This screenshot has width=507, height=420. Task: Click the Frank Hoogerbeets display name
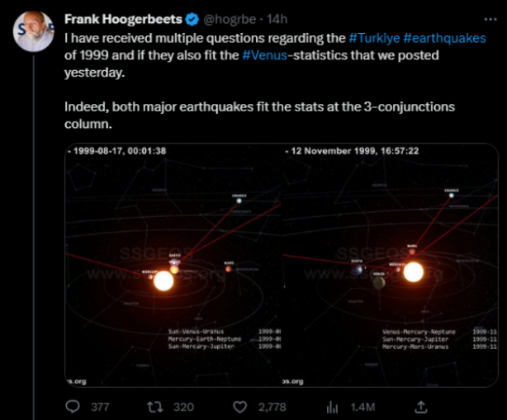(123, 19)
